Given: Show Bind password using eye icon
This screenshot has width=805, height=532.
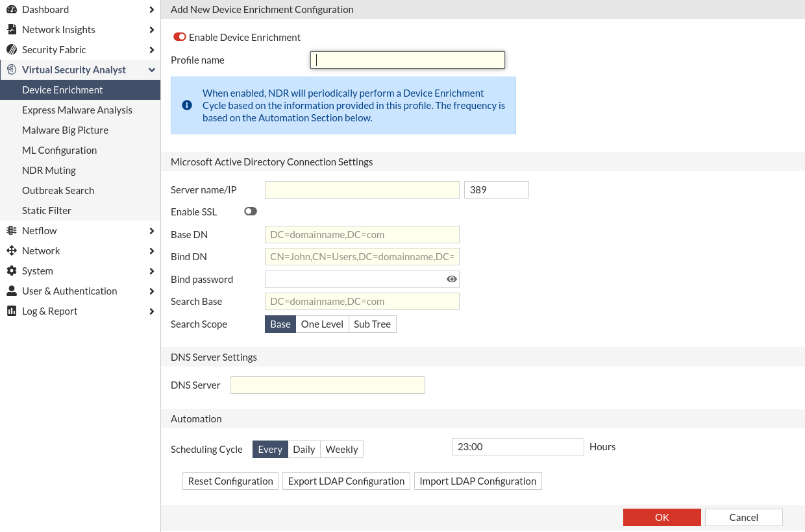Looking at the screenshot, I should click(x=452, y=280).
